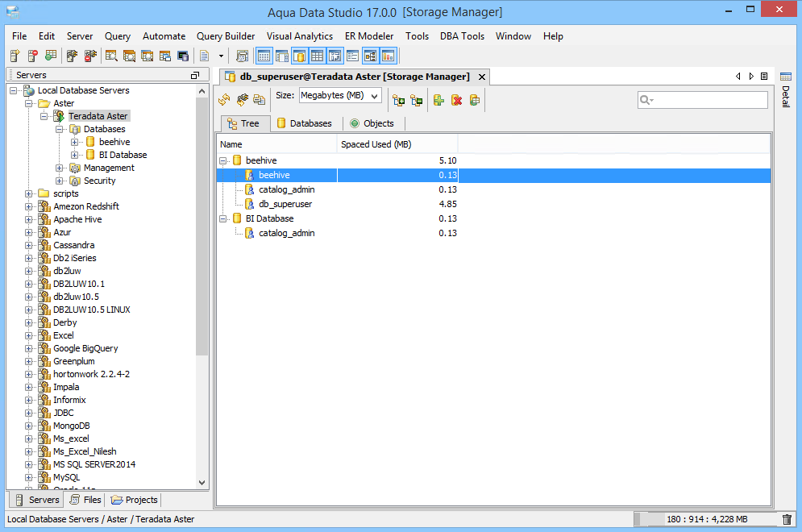
Task: Switch to the Tree tab
Action: (x=244, y=123)
